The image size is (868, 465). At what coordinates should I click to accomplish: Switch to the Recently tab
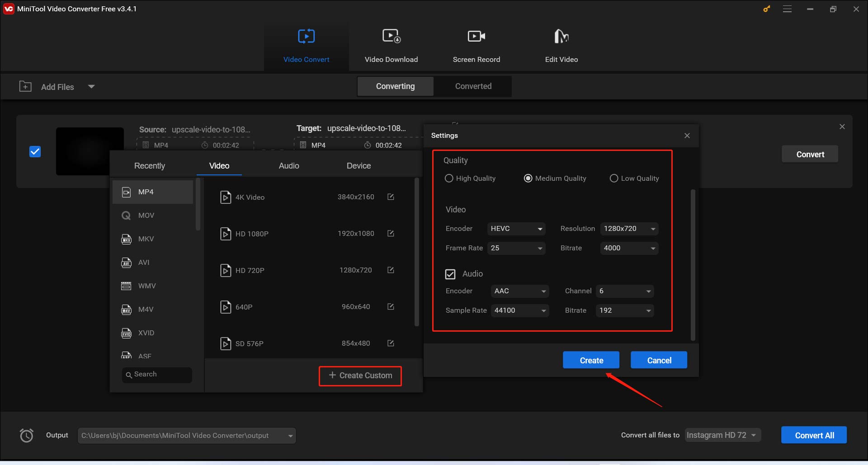[150, 166]
